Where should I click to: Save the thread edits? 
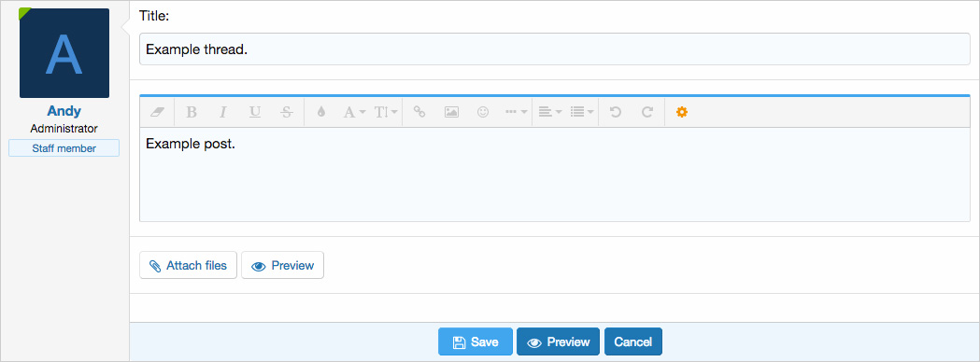[476, 341]
